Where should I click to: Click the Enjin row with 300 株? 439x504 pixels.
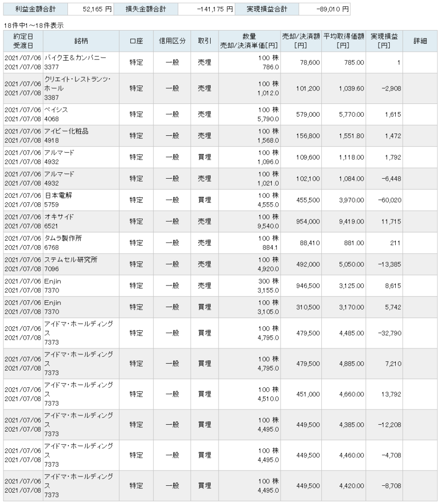pyautogui.click(x=220, y=286)
